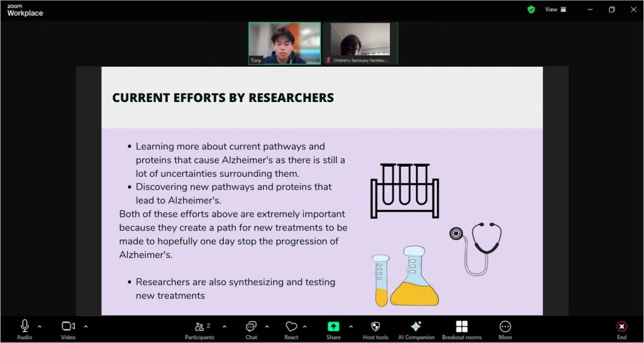Screen dimensions: 644x343
Task: Select Children's Sanctuary Namibia video thumbnail
Action: 360,43
